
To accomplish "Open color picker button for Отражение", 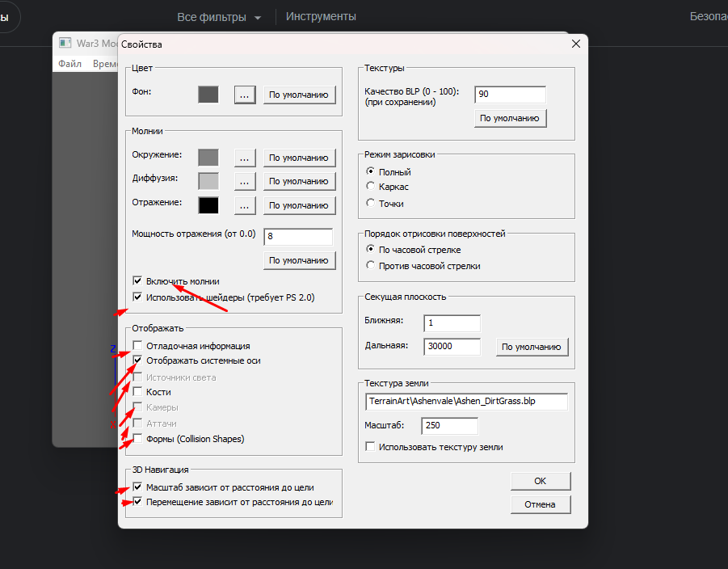I will click(245, 206).
